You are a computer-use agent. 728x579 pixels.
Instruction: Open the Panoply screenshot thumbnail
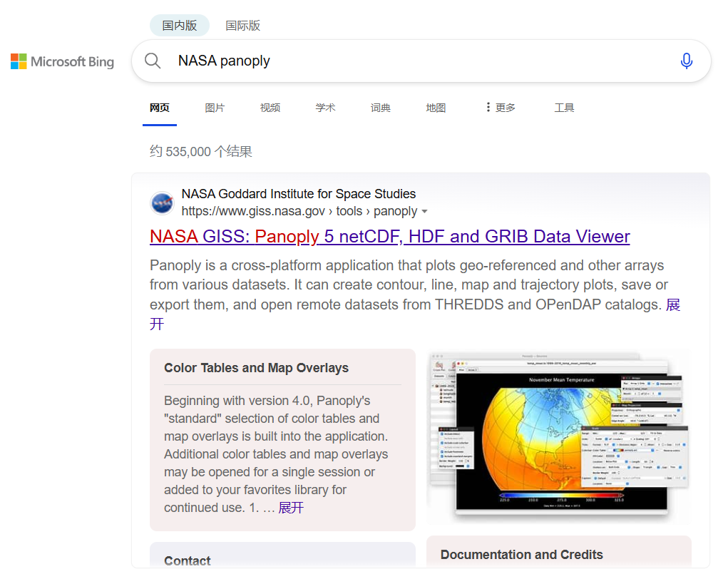coord(559,436)
